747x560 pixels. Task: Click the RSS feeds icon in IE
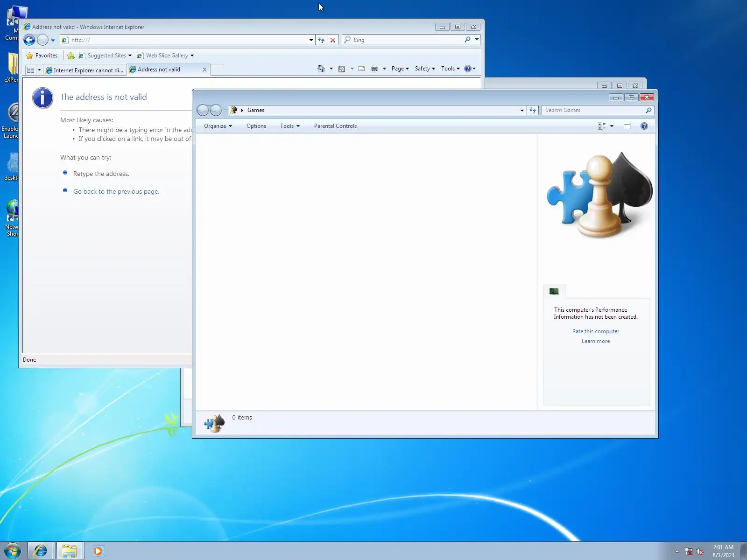pyautogui.click(x=342, y=69)
